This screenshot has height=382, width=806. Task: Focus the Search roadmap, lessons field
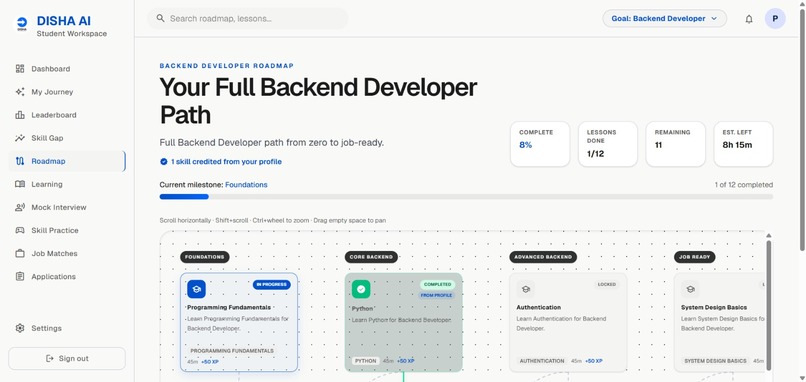[x=248, y=19]
